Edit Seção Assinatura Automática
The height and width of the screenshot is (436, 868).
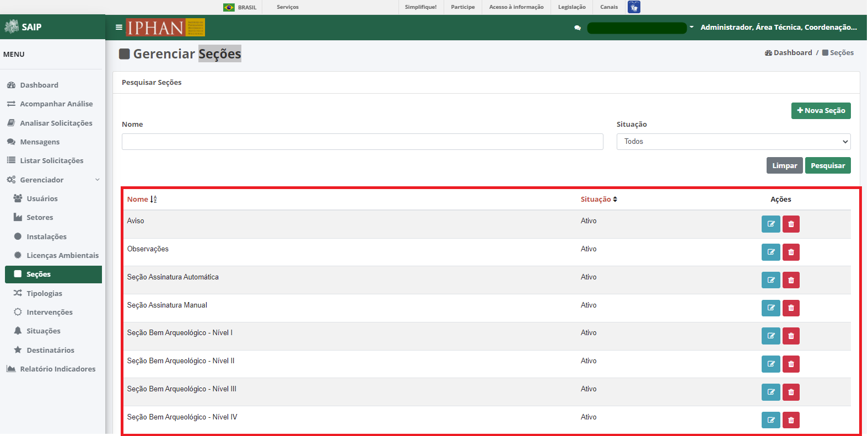click(x=770, y=280)
